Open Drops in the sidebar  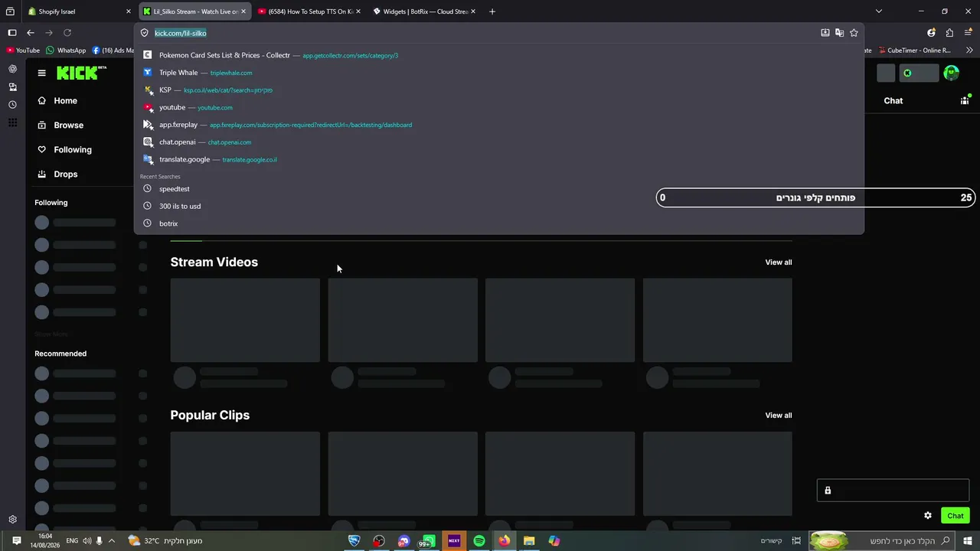pyautogui.click(x=57, y=174)
